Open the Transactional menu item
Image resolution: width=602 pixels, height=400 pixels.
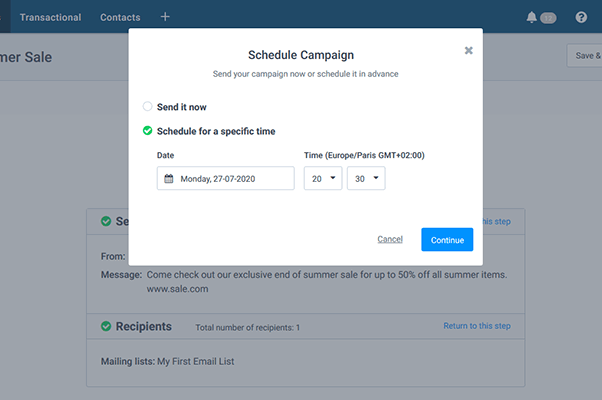pyautogui.click(x=50, y=17)
